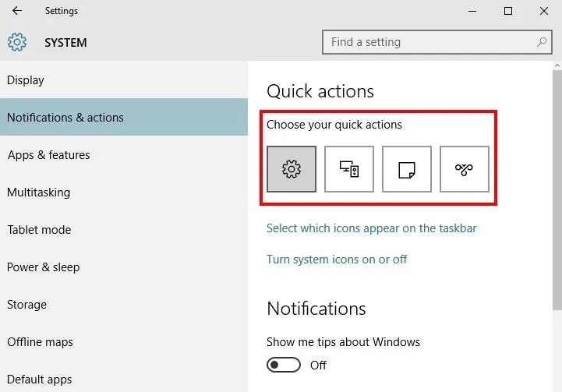Open Default apps settings

coord(124,379)
